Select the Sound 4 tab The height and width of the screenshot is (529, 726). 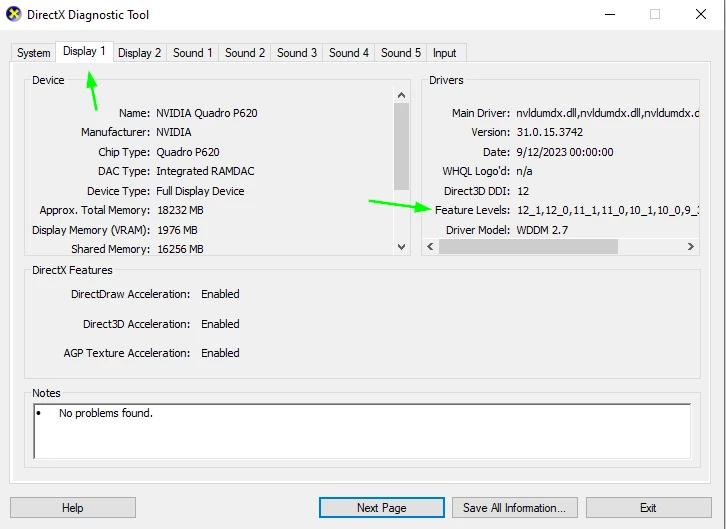[349, 53]
